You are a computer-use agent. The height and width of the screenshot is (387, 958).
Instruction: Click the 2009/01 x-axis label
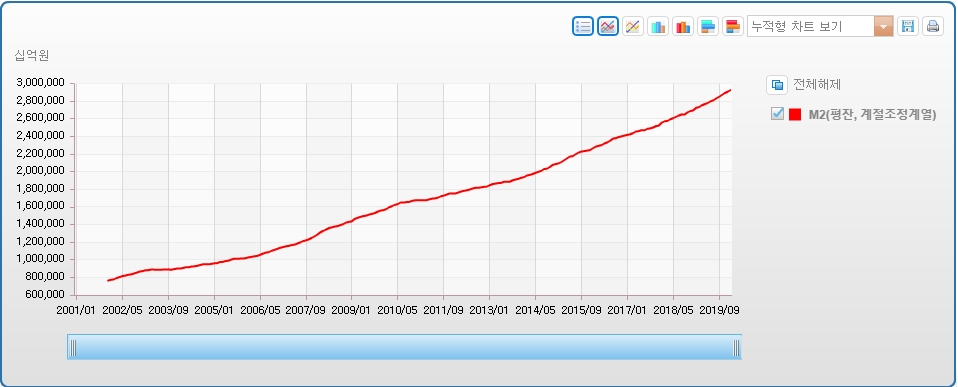(x=351, y=310)
